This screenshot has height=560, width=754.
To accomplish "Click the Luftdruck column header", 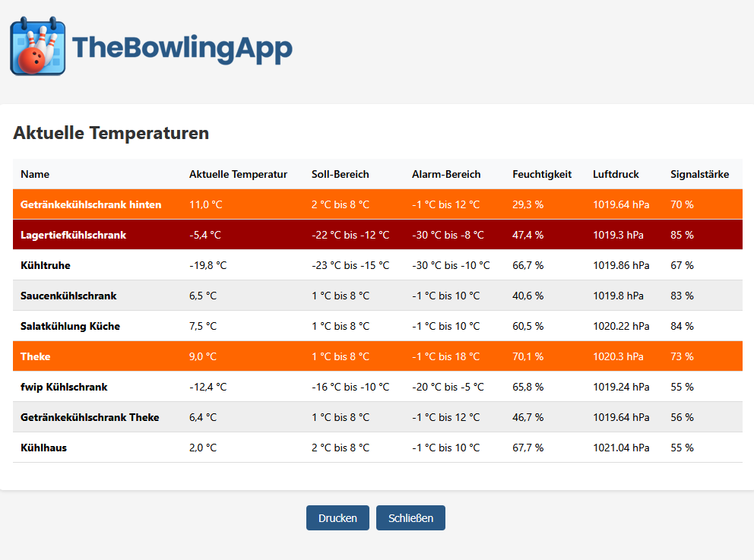I will (x=616, y=174).
